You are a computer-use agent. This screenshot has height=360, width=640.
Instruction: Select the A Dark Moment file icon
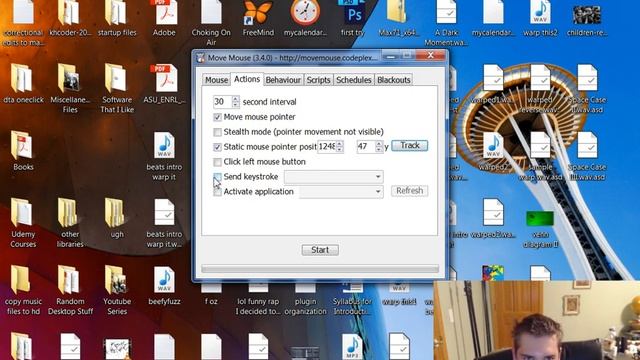tap(446, 23)
